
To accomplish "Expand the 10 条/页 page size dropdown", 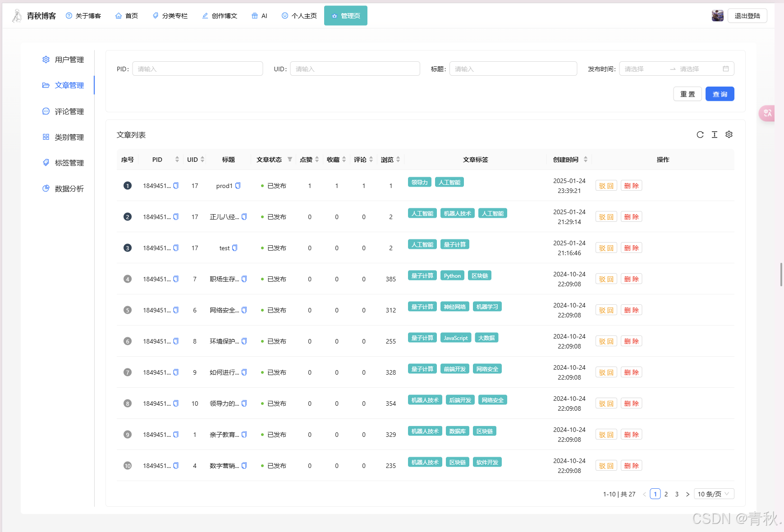I will (714, 494).
